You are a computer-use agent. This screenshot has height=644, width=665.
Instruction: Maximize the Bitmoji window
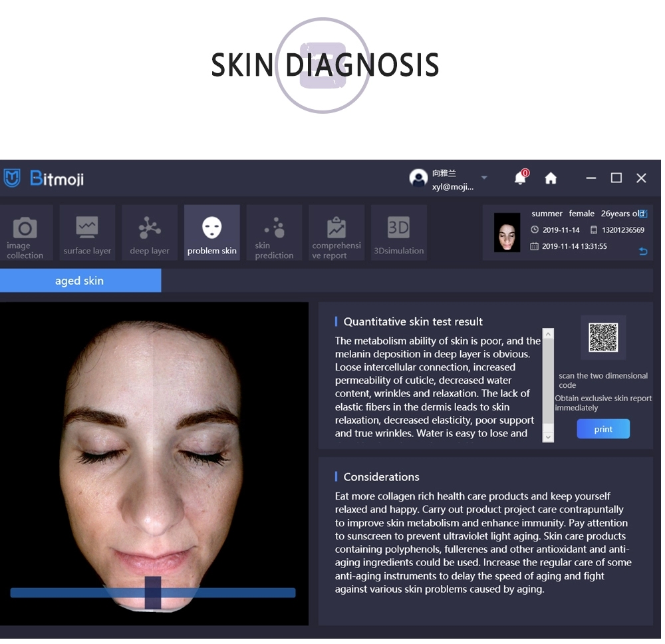616,178
